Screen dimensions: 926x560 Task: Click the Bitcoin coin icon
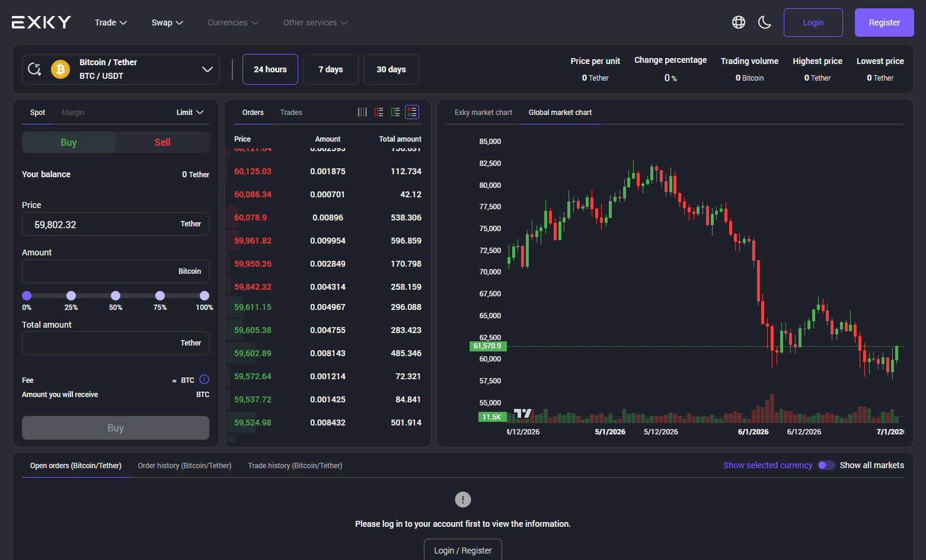pos(60,69)
